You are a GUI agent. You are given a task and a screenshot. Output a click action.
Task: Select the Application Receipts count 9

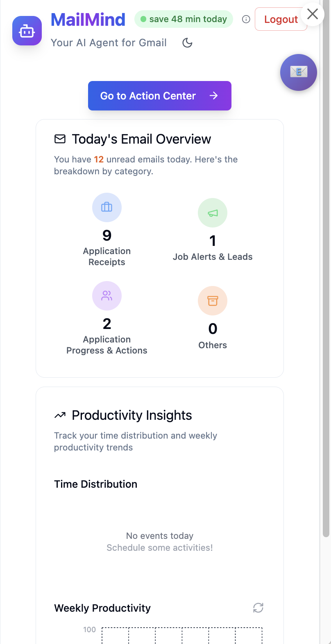tap(107, 235)
